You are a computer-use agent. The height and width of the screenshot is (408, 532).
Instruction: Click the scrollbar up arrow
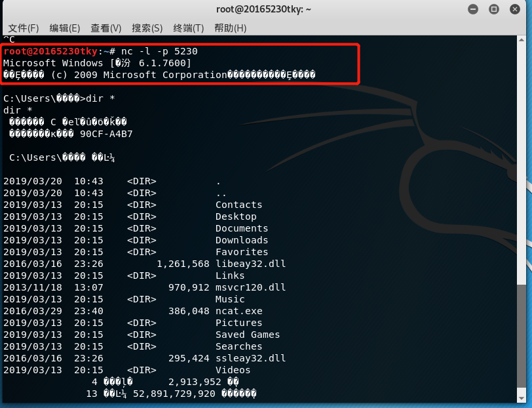522,40
